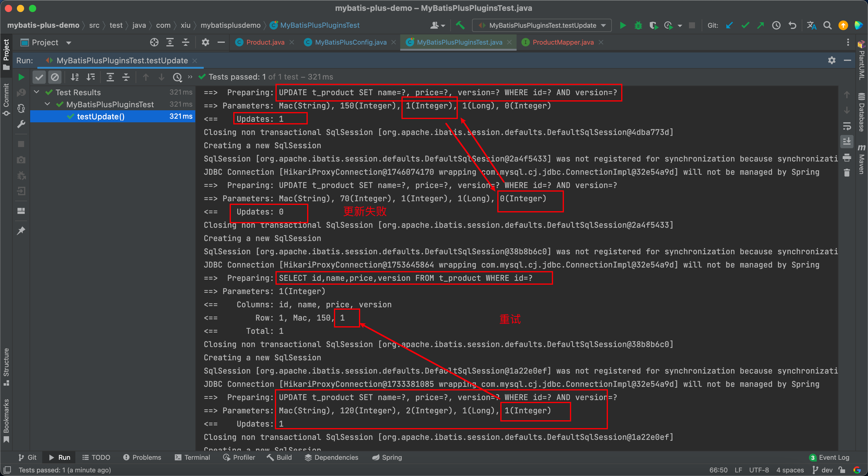This screenshot has width=868, height=476.
Task: Show more test toolbar actions chevron
Action: (x=190, y=77)
